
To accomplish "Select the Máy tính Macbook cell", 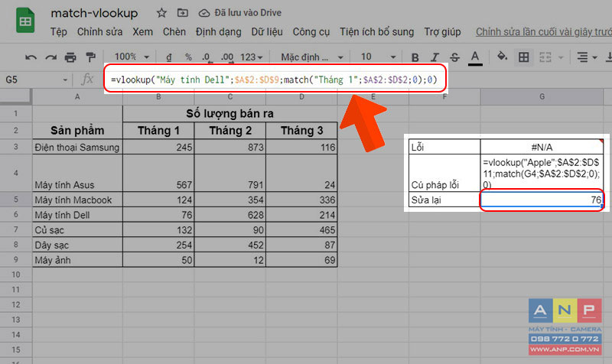I will (x=77, y=200).
